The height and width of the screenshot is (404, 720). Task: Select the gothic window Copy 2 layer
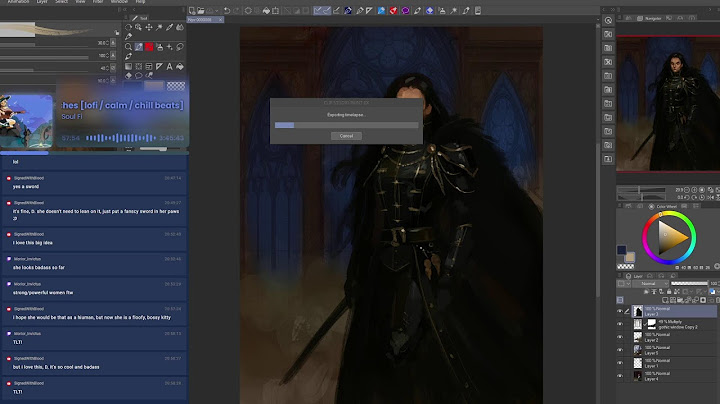pyautogui.click(x=674, y=324)
